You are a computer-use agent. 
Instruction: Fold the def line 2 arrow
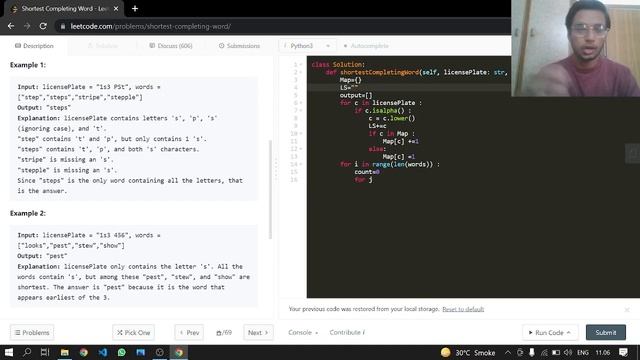pyautogui.click(x=301, y=72)
